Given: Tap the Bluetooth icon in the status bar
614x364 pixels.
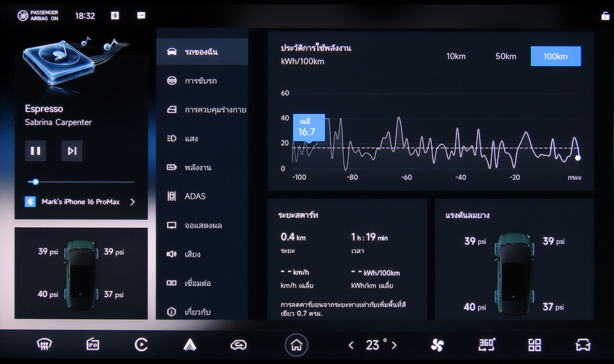Looking at the screenshot, I should [115, 15].
